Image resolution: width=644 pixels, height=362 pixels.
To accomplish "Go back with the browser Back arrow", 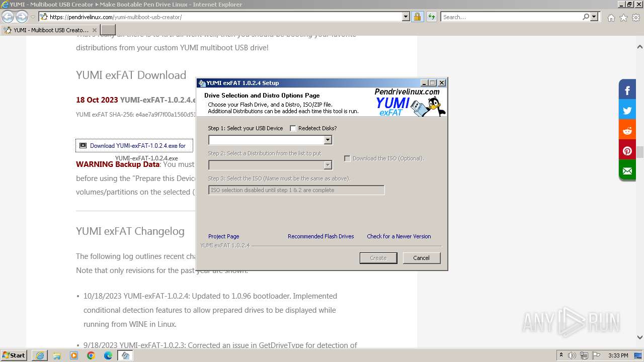I will (8, 17).
